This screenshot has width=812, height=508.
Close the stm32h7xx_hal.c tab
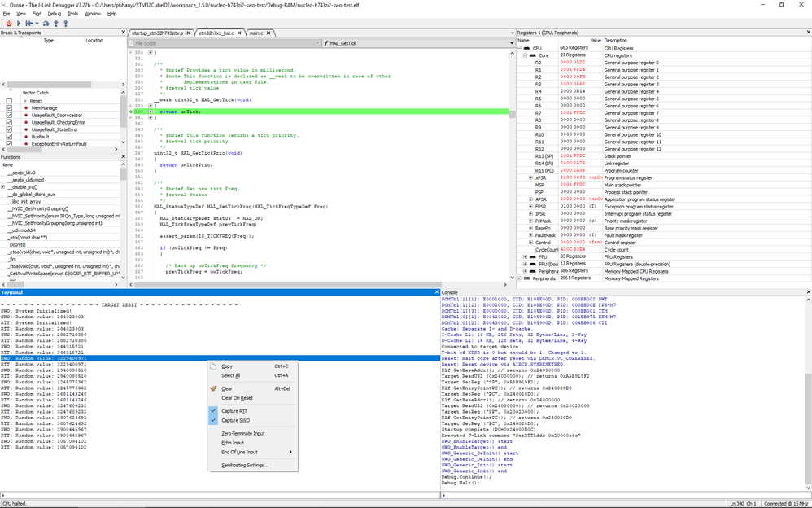point(240,33)
